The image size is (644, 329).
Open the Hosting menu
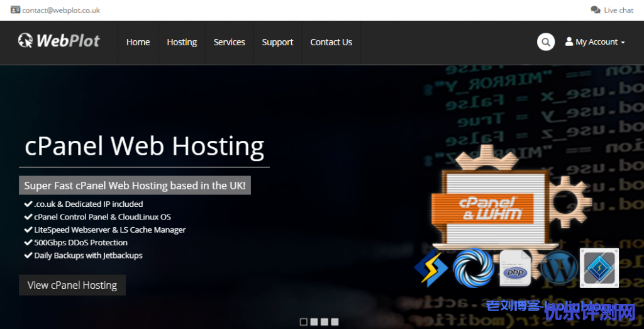pos(182,42)
